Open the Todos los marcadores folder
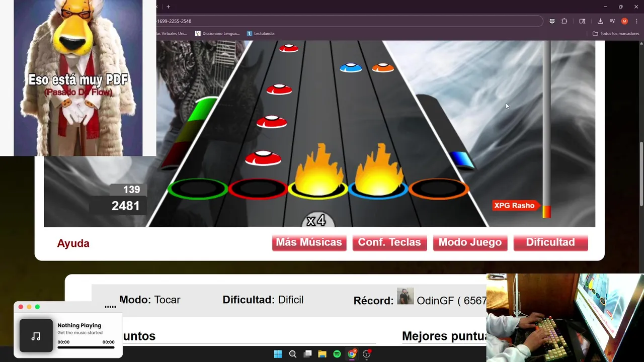 pyautogui.click(x=616, y=33)
